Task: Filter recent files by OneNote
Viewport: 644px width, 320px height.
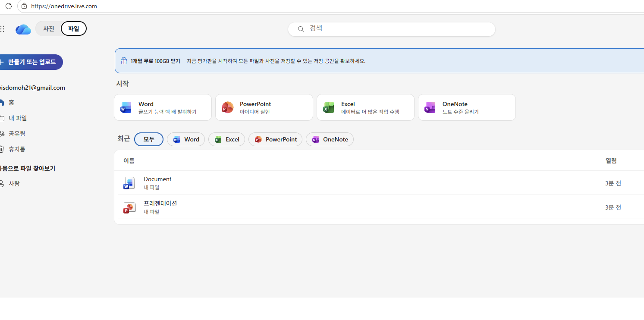Action: coord(330,139)
